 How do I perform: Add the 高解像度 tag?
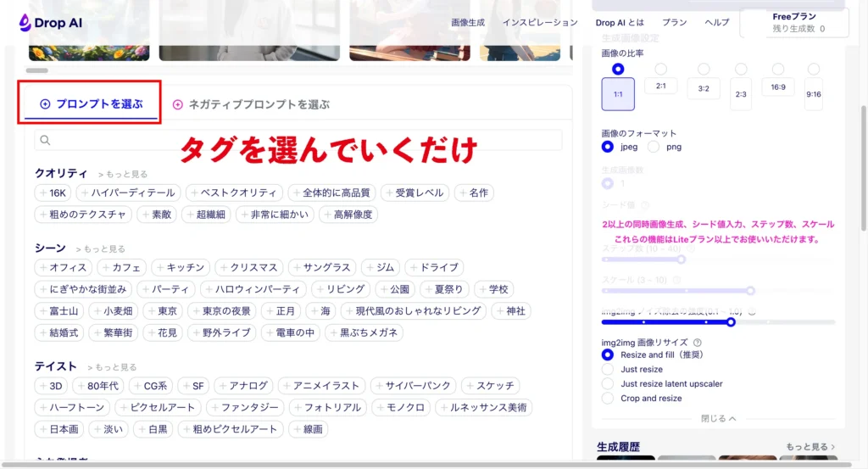tap(348, 215)
